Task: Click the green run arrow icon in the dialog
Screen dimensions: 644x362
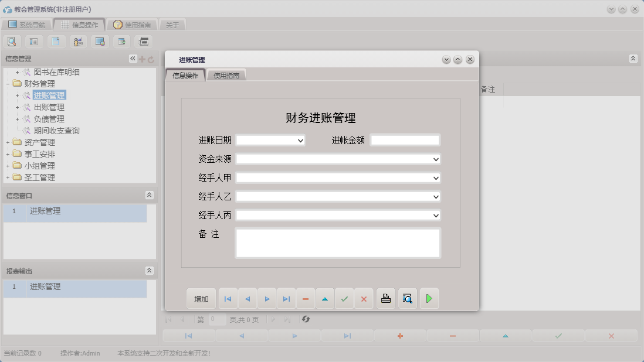Action: [429, 298]
